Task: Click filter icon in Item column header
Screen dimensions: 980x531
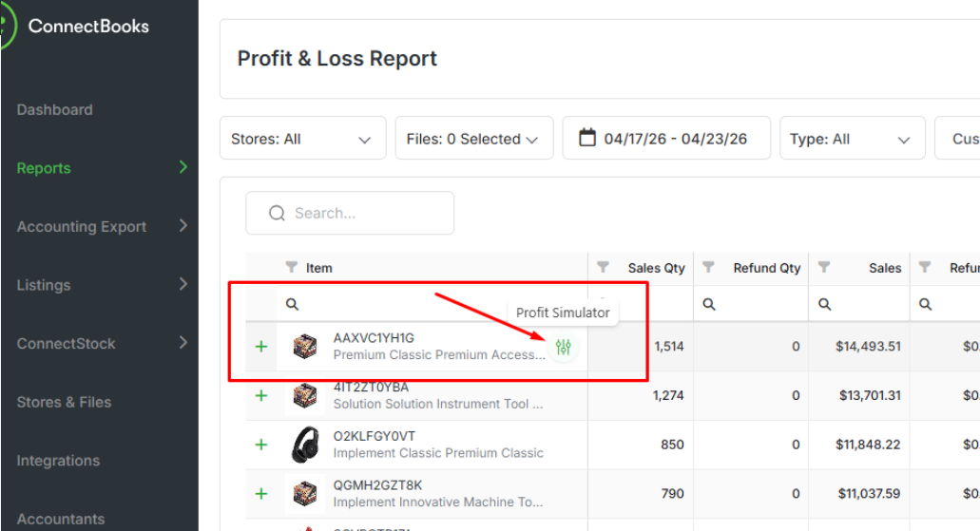Action: (291, 267)
